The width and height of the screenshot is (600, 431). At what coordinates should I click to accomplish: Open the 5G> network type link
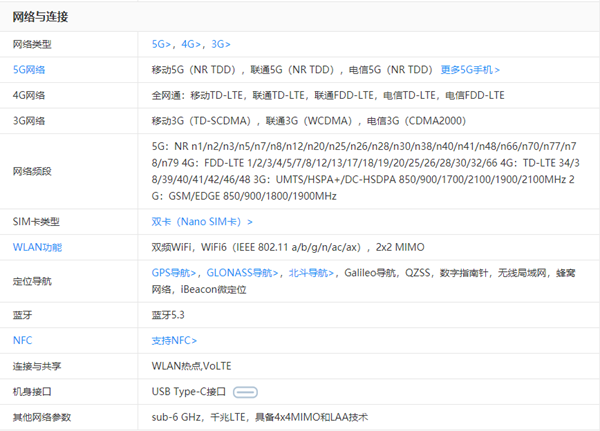[x=161, y=45]
